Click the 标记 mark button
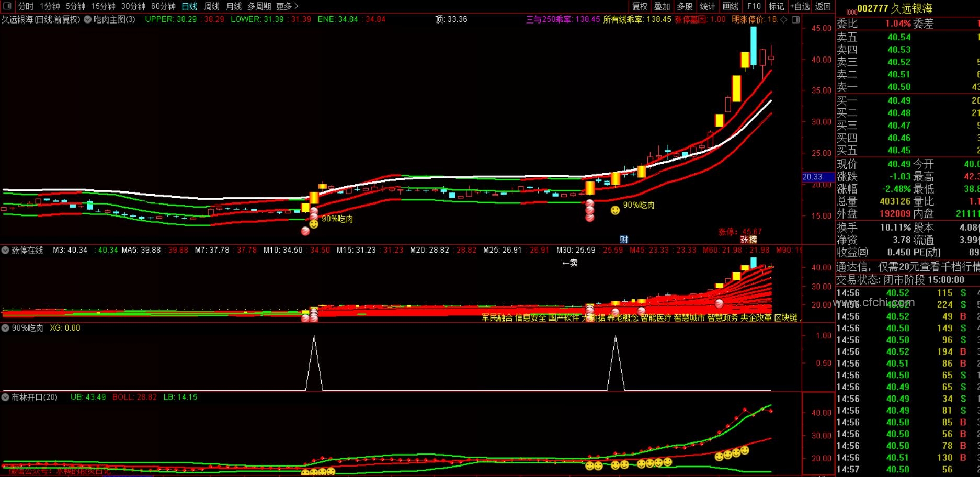 [x=777, y=6]
